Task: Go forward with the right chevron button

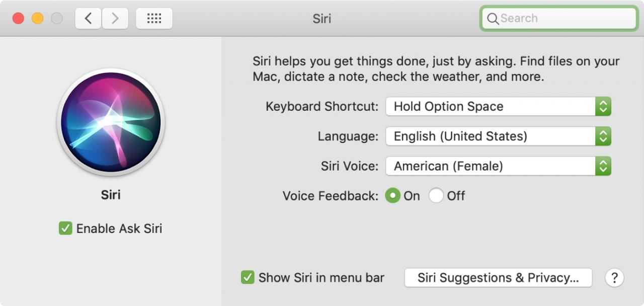Action: (x=115, y=19)
